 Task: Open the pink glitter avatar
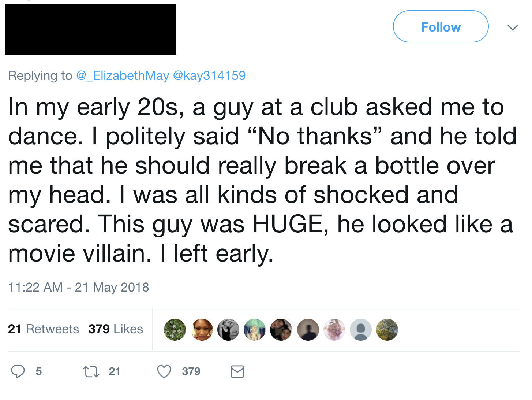[334, 329]
